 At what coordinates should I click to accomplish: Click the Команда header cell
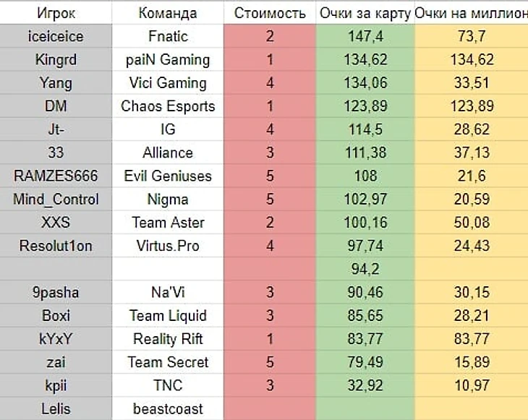click(x=168, y=13)
